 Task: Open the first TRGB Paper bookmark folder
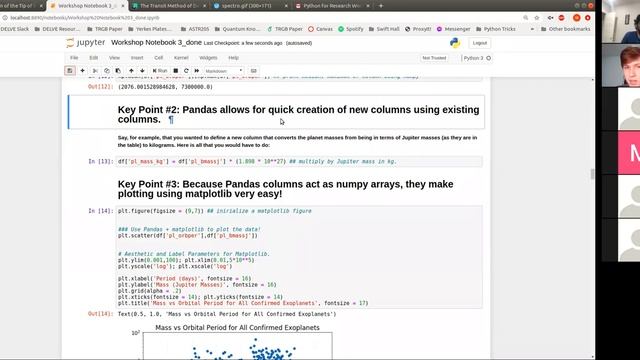(105, 29)
